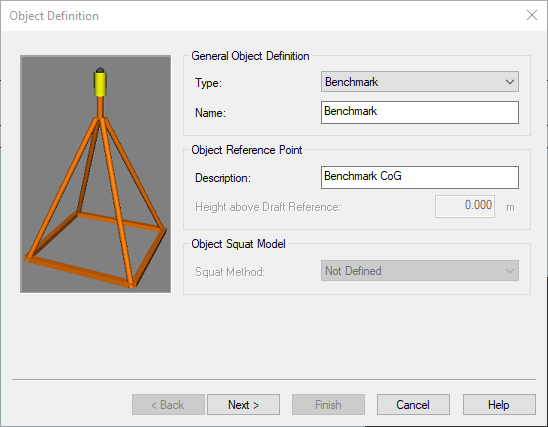
Task: Click the < Back button
Action: coord(168,405)
